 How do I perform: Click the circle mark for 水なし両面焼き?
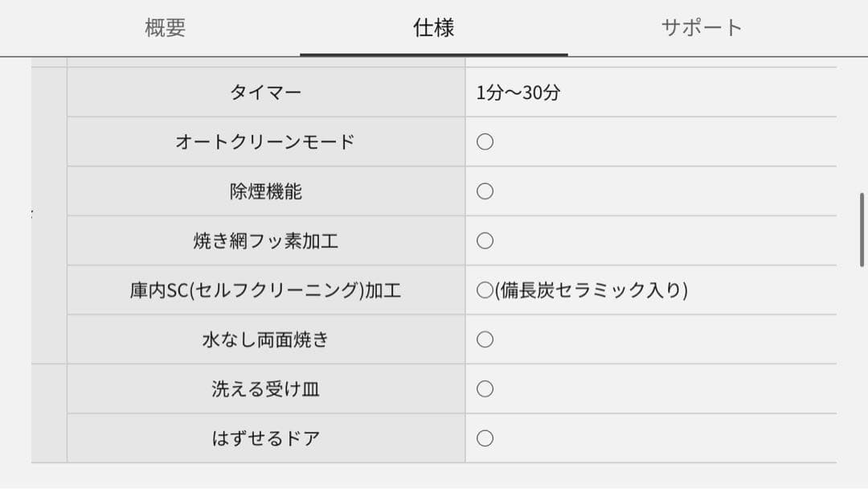click(484, 339)
